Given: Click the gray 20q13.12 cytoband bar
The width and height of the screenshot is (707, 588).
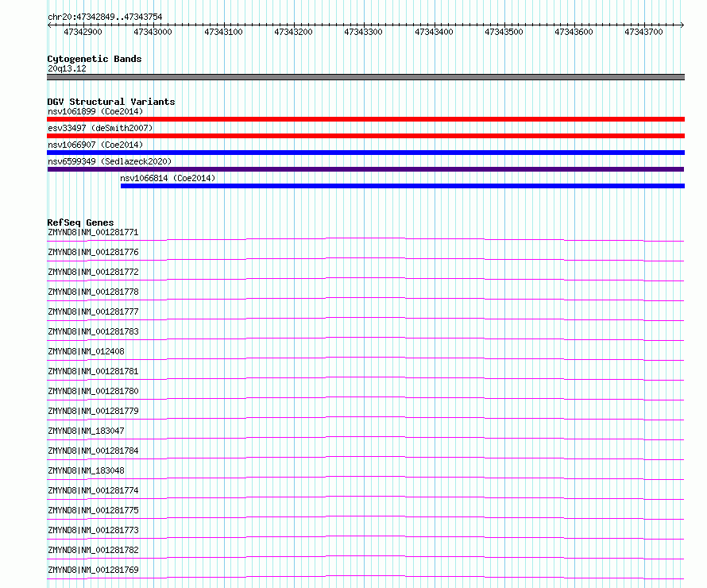Looking at the screenshot, I should point(365,77).
